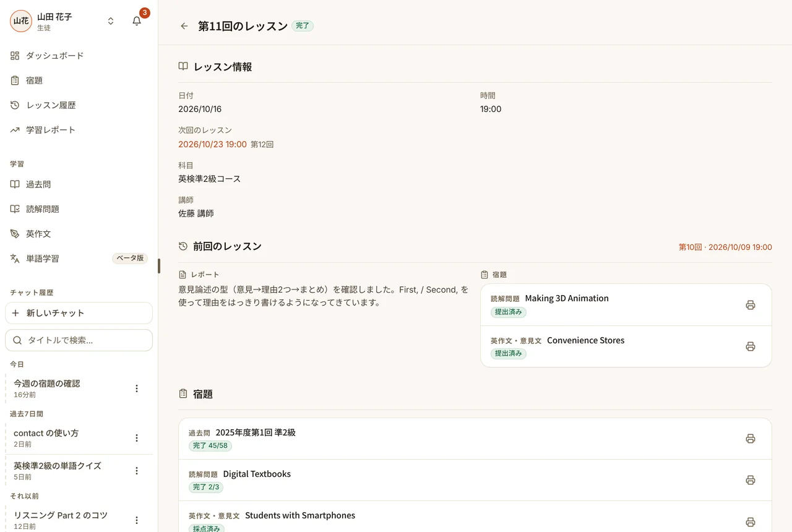Print the Digital Textbooks reading homework
The image size is (792, 532).
click(751, 480)
